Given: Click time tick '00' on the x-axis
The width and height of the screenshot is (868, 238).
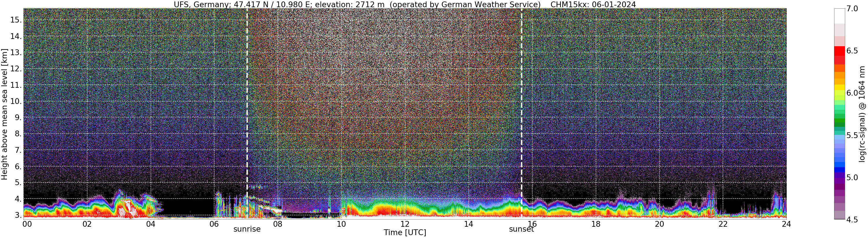Looking at the screenshot, I should (27, 224).
